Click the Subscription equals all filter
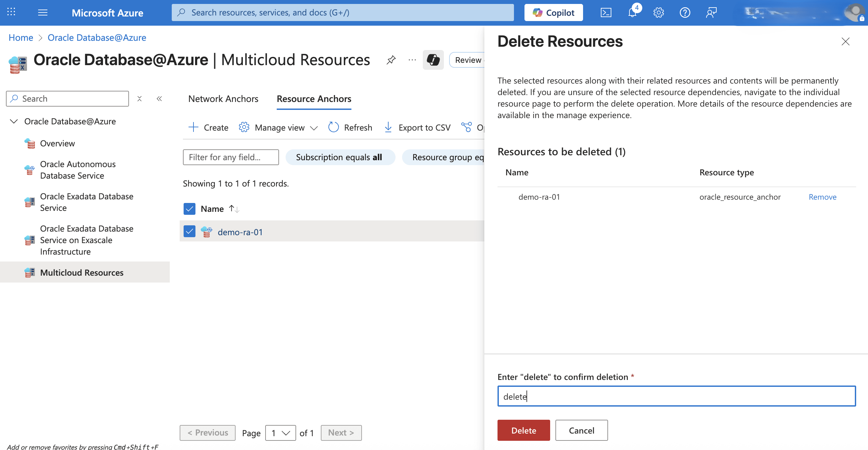Viewport: 868px width, 450px height. click(x=340, y=157)
